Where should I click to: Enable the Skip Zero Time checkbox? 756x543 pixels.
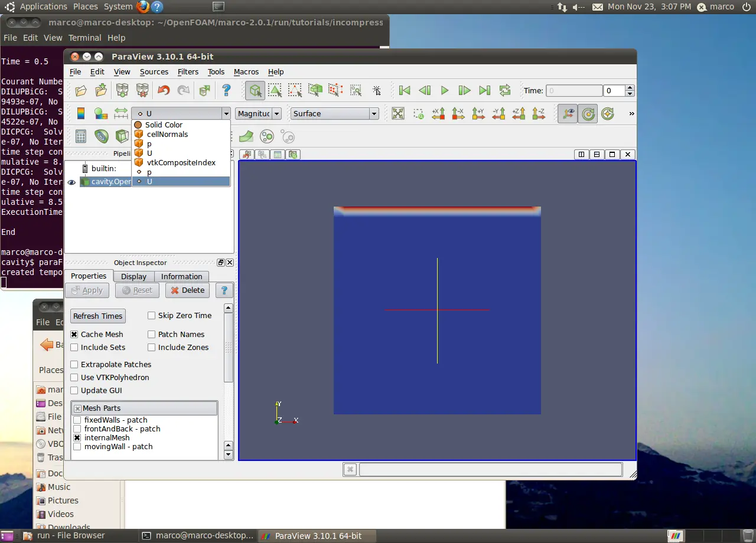(152, 316)
